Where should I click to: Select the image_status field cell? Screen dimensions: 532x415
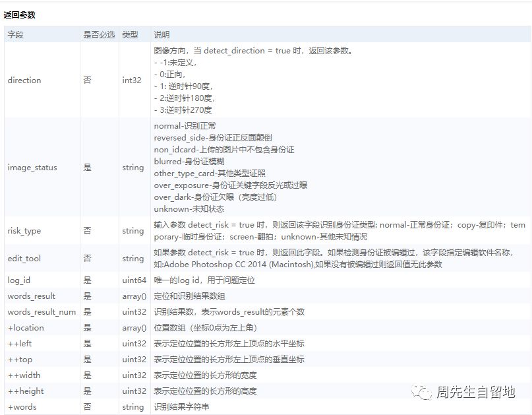tap(32, 168)
